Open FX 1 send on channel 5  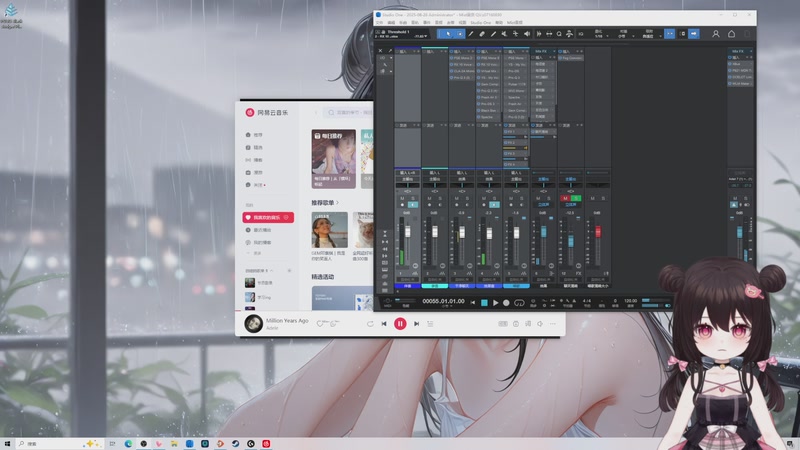515,132
